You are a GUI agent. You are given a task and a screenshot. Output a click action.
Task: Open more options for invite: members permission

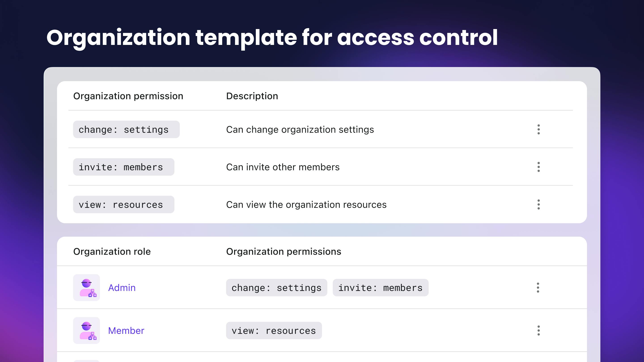point(538,167)
